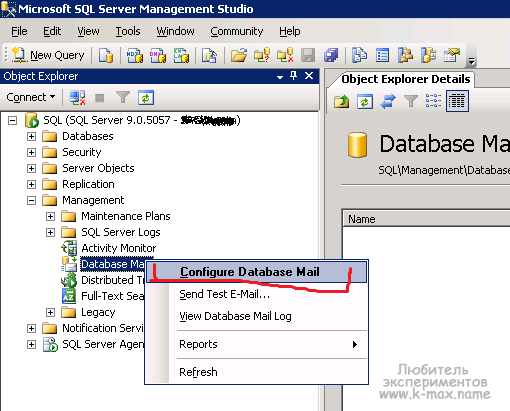Select the Distributed Transaction Coordinator item

pyautogui.click(x=112, y=280)
